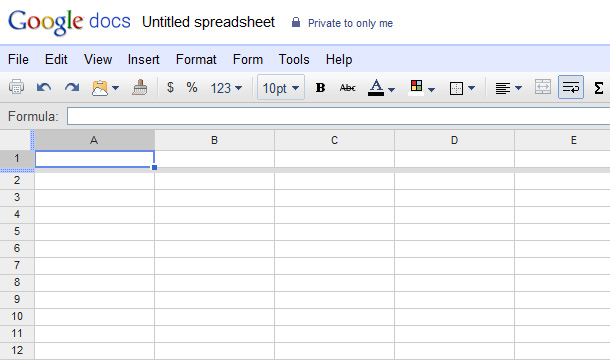
Task: Click the Private to only me link
Action: click(351, 23)
